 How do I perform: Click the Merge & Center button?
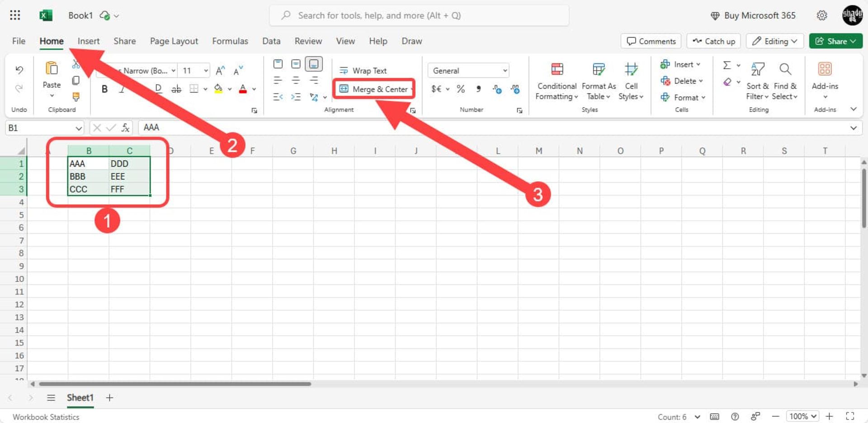click(x=374, y=89)
